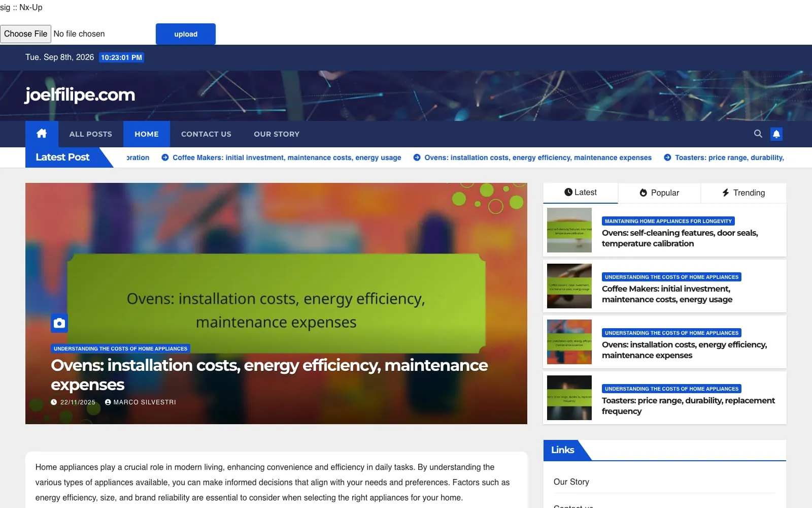Open Coffee Makers ticker headline link

pos(287,157)
